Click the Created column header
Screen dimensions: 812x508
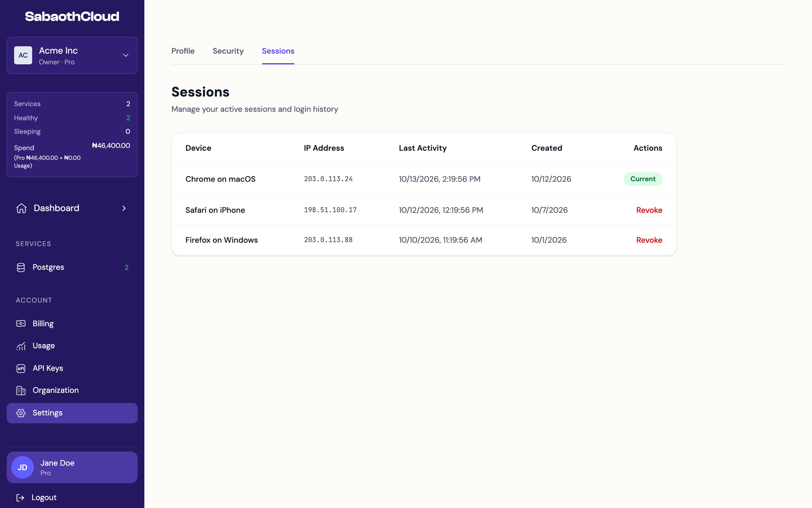coord(547,148)
